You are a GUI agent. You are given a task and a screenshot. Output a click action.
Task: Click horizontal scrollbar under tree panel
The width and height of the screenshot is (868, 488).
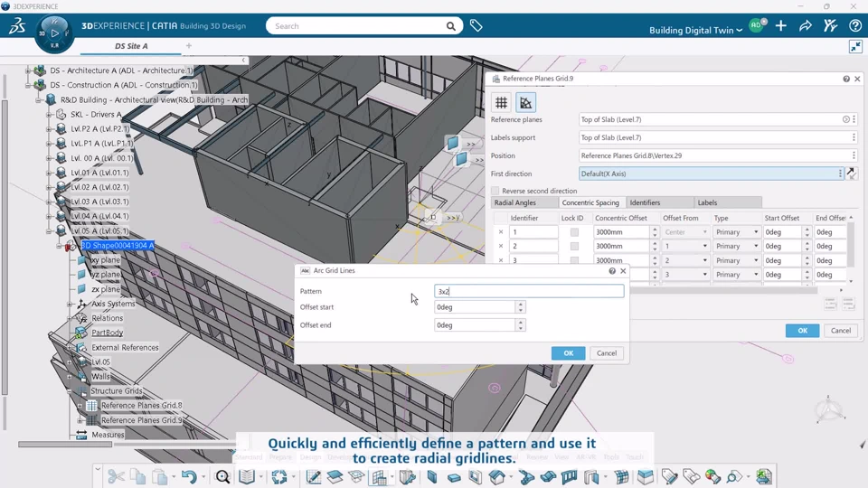tap(65, 445)
